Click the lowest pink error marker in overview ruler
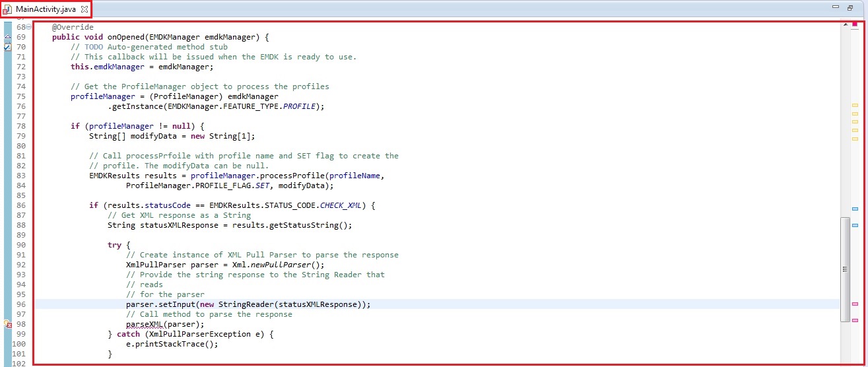This screenshot has width=868, height=367. (x=855, y=320)
